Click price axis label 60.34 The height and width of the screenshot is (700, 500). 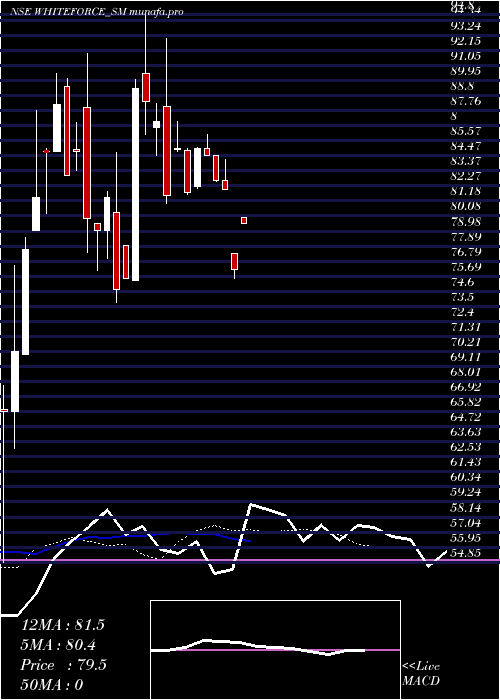(x=465, y=478)
